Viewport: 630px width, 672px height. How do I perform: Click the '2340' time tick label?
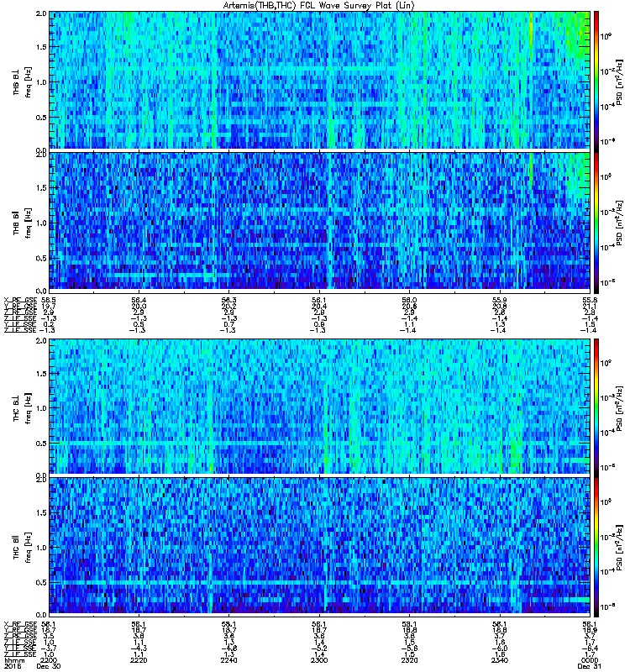point(500,660)
